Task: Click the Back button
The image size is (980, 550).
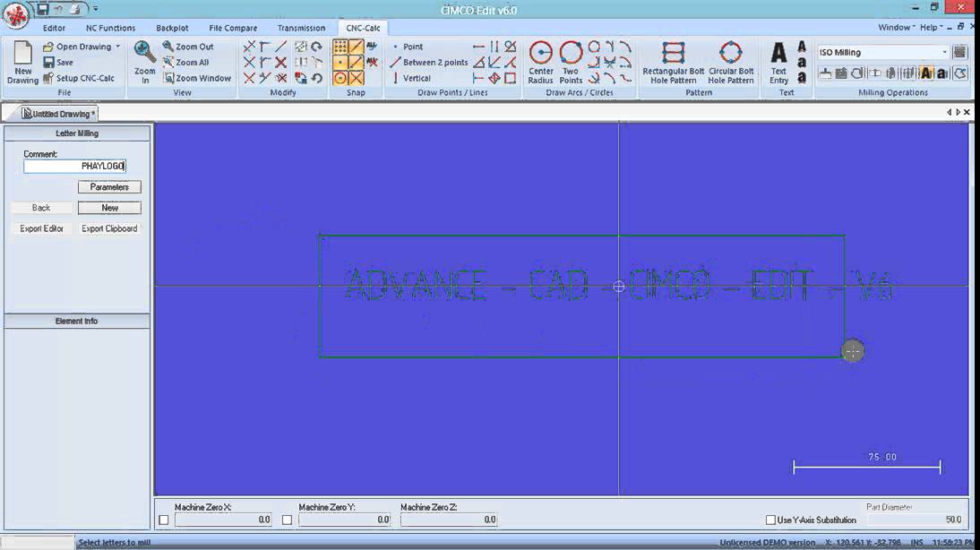Action: tap(41, 208)
